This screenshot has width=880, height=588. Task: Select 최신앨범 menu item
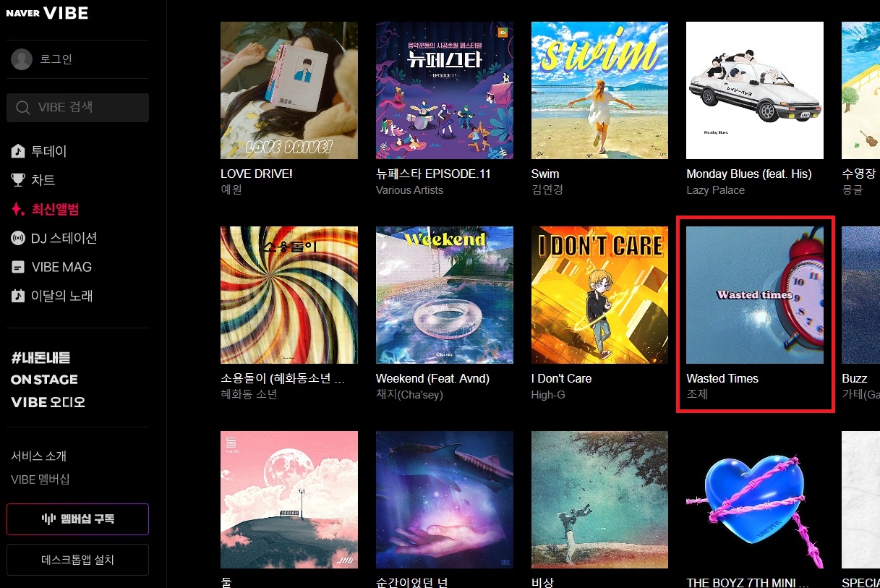tap(45, 210)
